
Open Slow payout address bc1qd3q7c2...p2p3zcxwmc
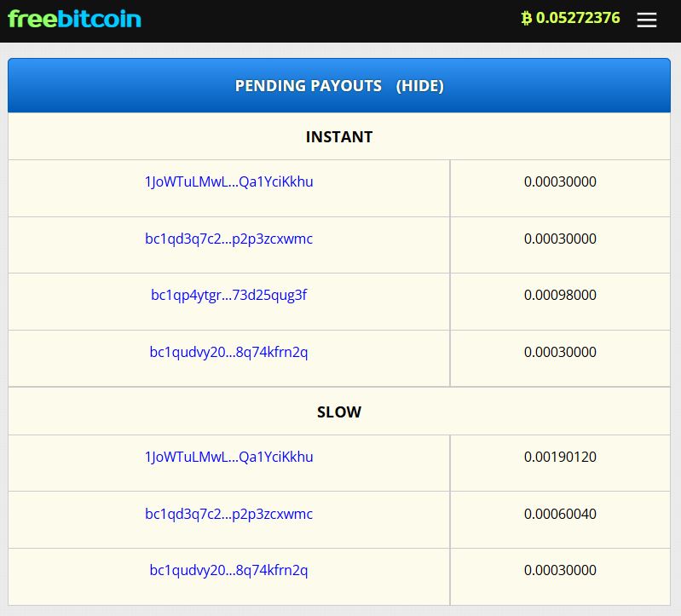click(x=228, y=514)
